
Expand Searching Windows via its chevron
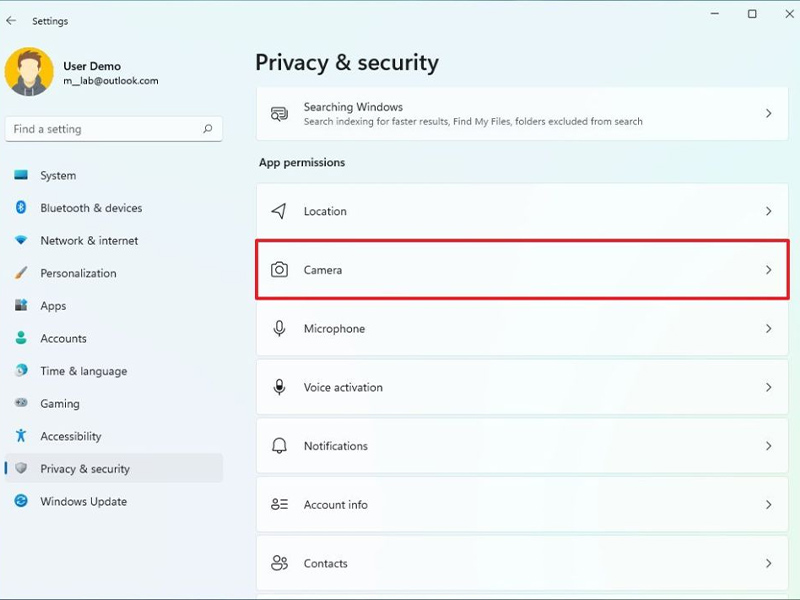(768, 113)
